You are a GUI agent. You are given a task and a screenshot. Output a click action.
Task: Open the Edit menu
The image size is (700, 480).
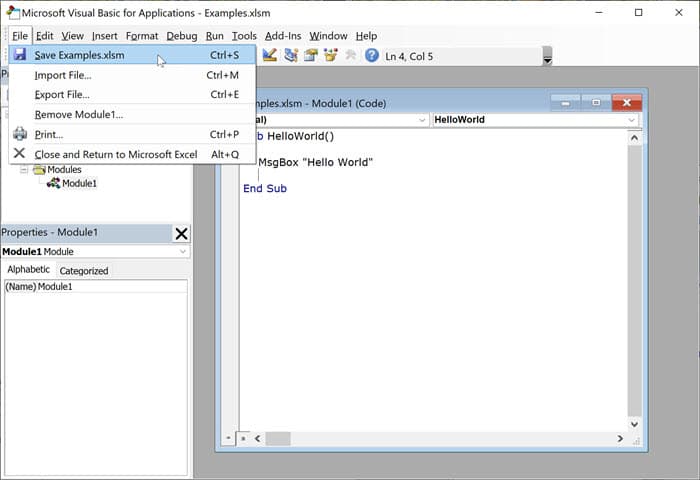[45, 36]
